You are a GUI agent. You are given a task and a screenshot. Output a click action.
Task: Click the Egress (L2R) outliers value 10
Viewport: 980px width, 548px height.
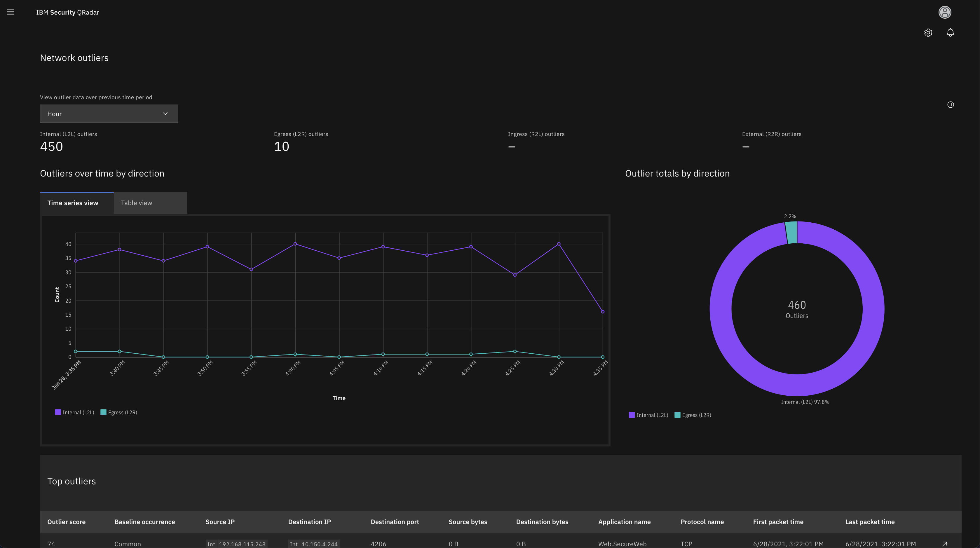point(282,146)
